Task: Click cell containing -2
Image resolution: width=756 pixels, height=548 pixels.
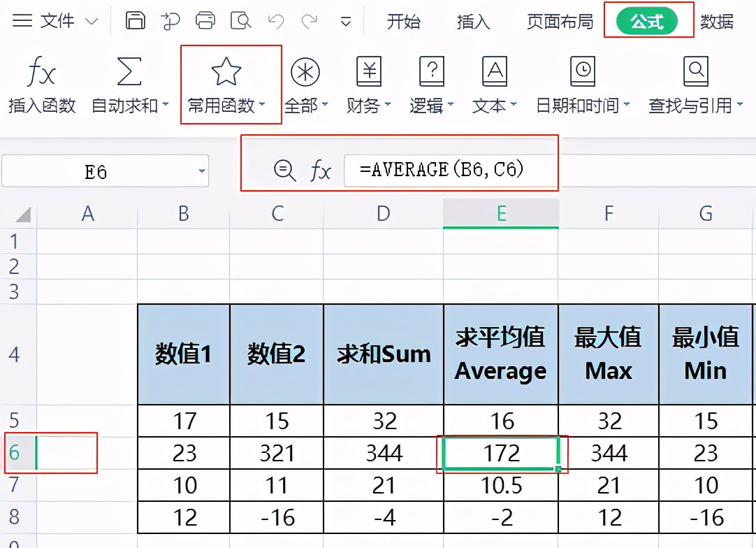Action: point(501,517)
